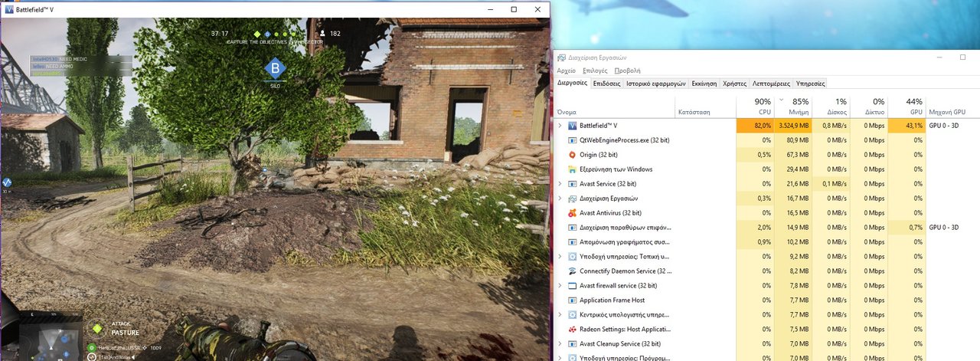Click the QtWebEngineProcess.exe row icon

click(572, 140)
